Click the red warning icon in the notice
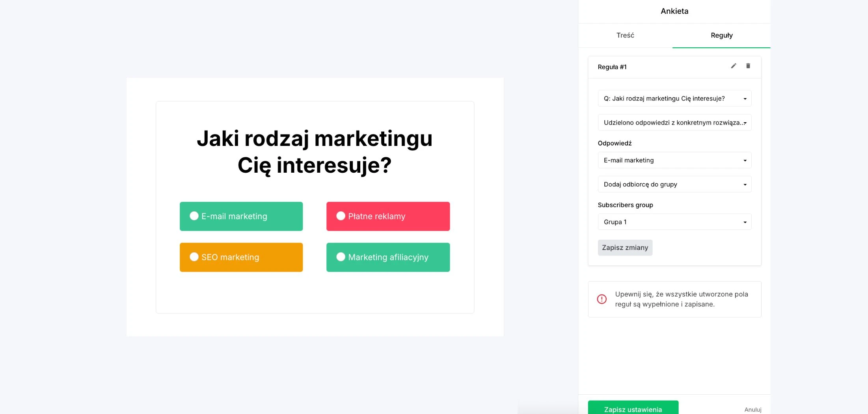868x414 pixels. tap(601, 299)
